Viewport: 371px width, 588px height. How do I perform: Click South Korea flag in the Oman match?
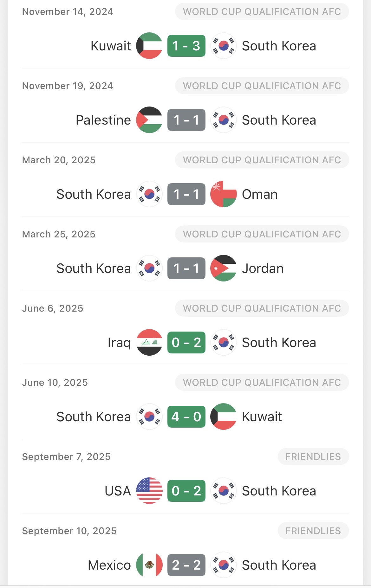pos(149,194)
